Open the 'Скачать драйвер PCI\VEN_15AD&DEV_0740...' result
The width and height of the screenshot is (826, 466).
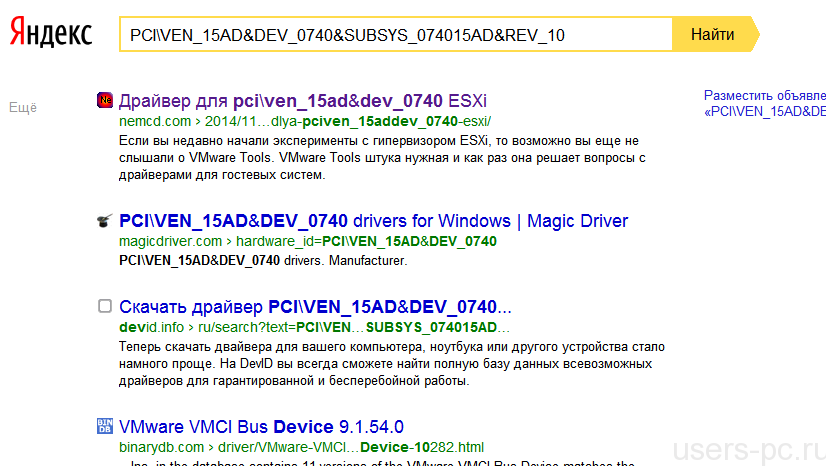(314, 306)
